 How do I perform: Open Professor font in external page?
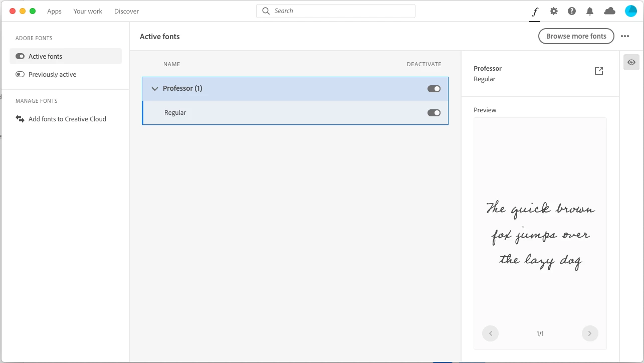pyautogui.click(x=599, y=71)
